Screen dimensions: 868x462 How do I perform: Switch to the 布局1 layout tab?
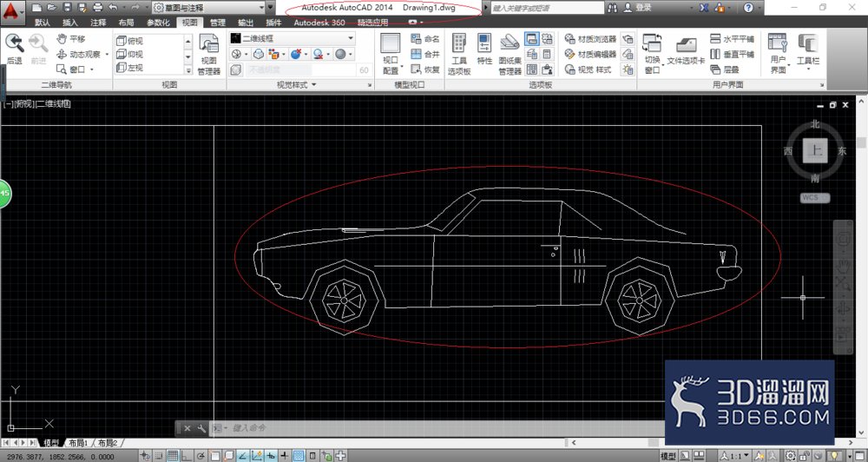[x=79, y=443]
